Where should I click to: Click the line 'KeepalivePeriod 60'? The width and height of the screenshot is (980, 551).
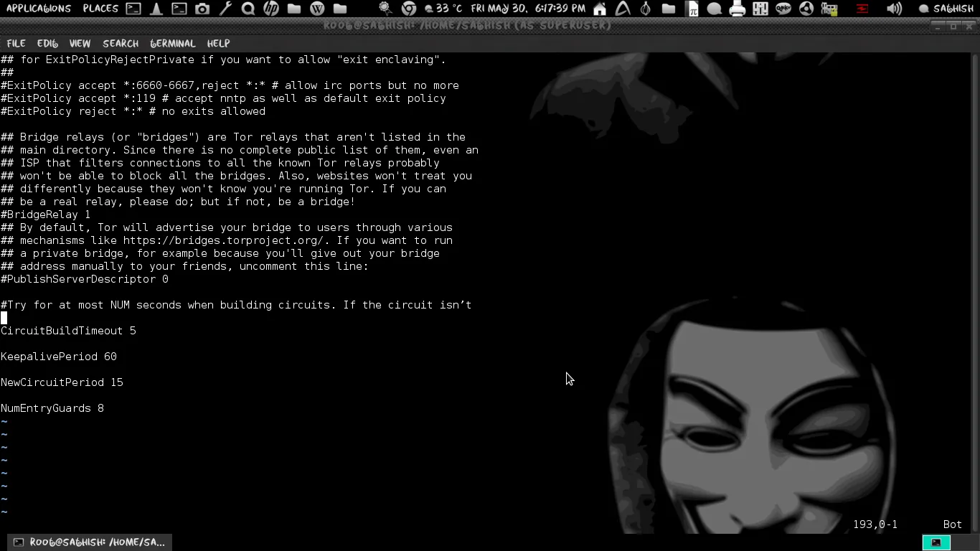(59, 357)
